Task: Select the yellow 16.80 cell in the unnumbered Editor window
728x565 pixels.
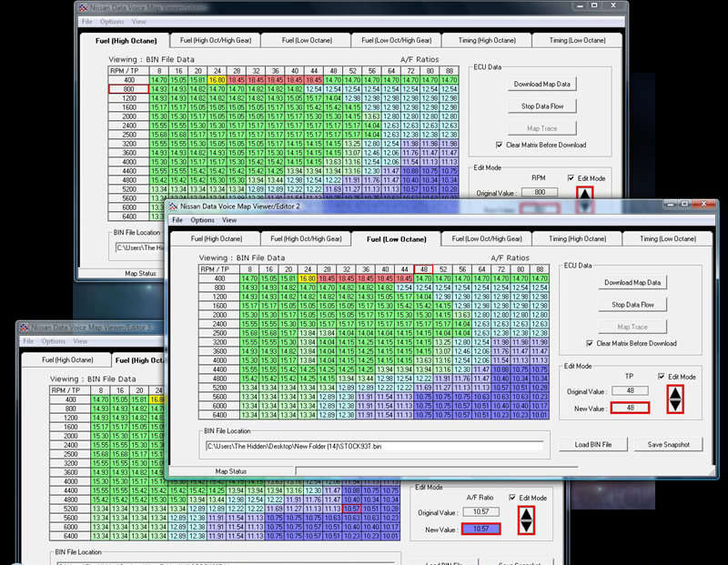Action: click(x=217, y=80)
